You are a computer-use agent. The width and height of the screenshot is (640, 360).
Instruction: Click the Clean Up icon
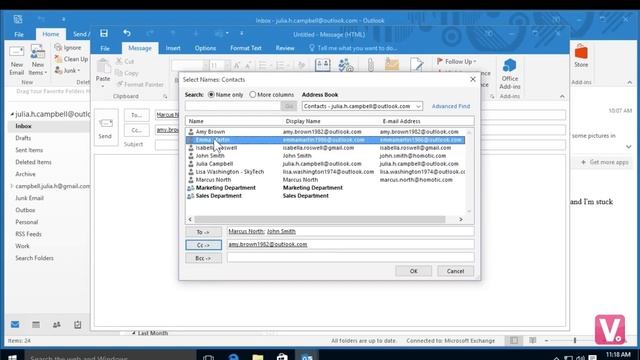click(58, 59)
